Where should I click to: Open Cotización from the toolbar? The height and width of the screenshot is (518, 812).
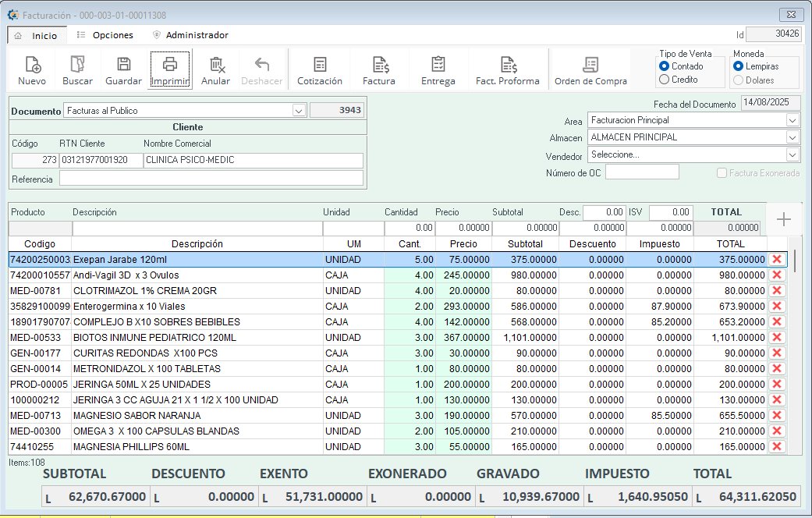[x=320, y=66]
